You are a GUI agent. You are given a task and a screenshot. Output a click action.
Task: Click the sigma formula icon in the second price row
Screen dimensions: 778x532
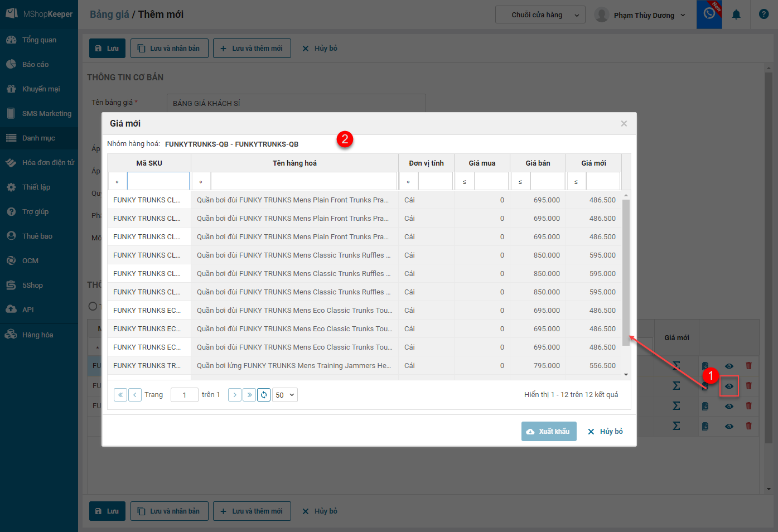[x=676, y=386]
